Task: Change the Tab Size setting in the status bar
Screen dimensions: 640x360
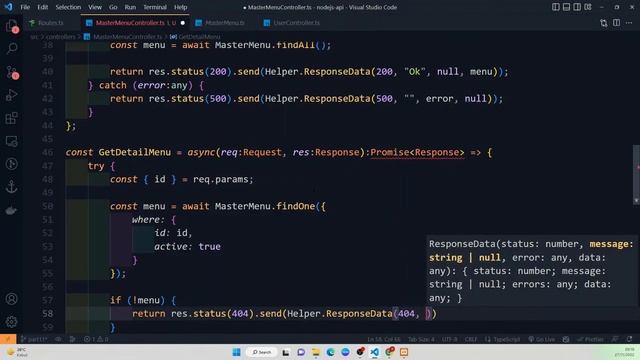Action: (x=421, y=339)
